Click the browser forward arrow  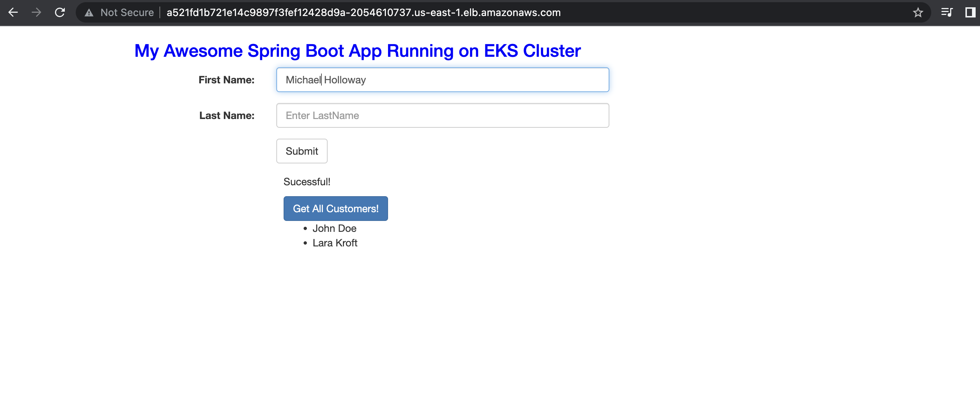[x=36, y=12]
